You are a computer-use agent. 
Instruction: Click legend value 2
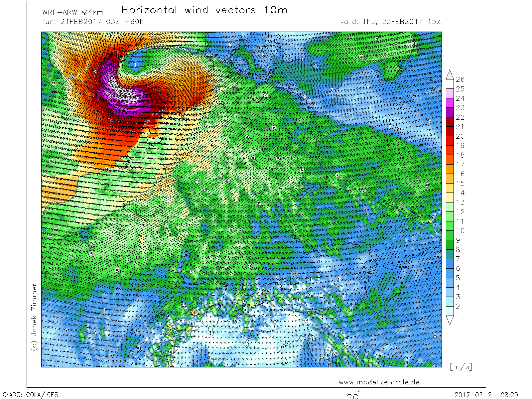pyautogui.click(x=458, y=306)
